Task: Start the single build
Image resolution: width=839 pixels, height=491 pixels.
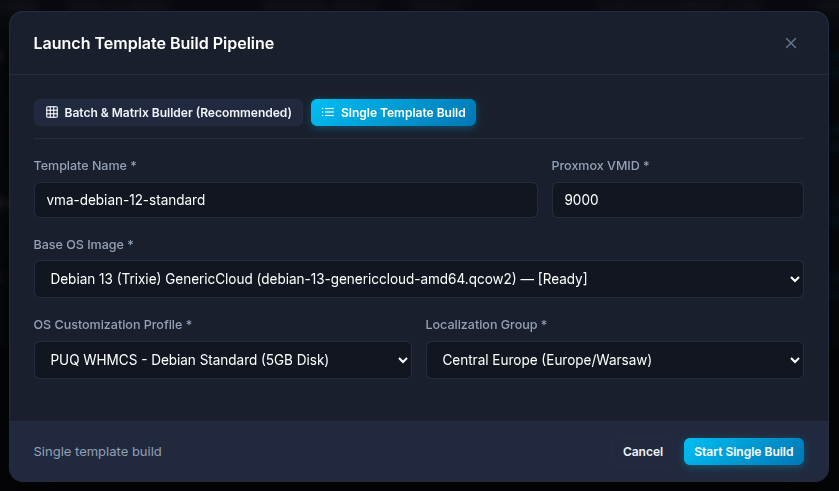Action: tap(743, 451)
